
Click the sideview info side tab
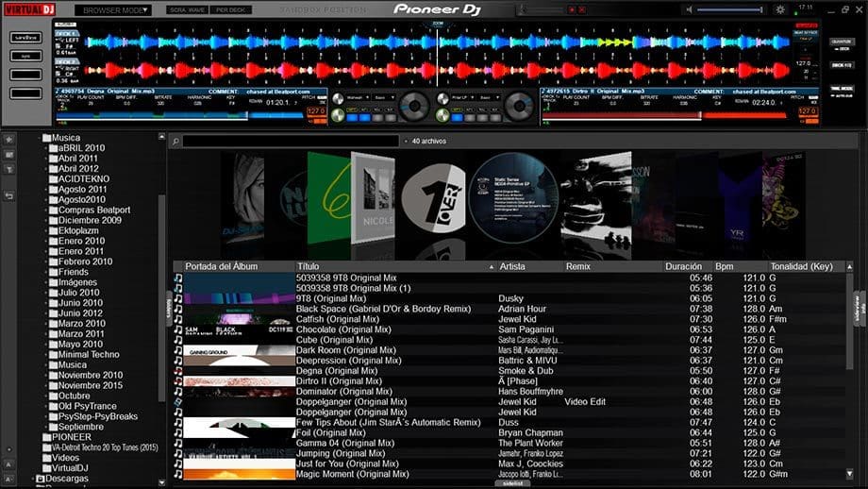click(860, 309)
